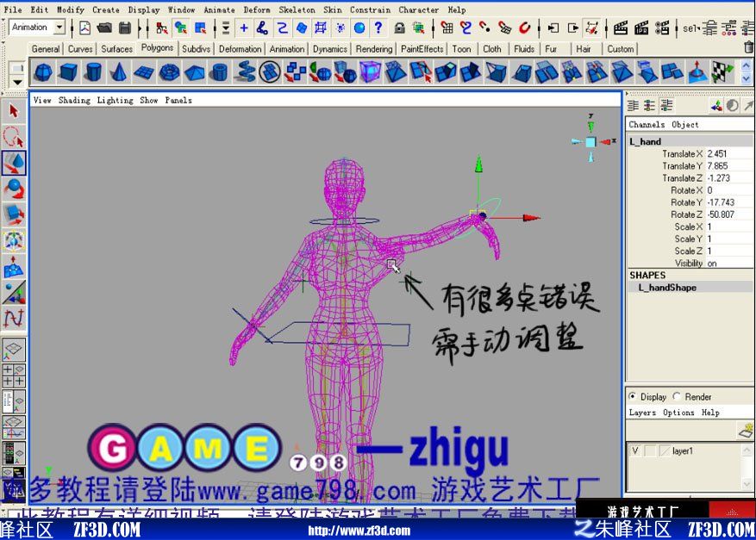This screenshot has width=756, height=540.
Task: Toggle layer1 visibility V box
Action: click(635, 451)
